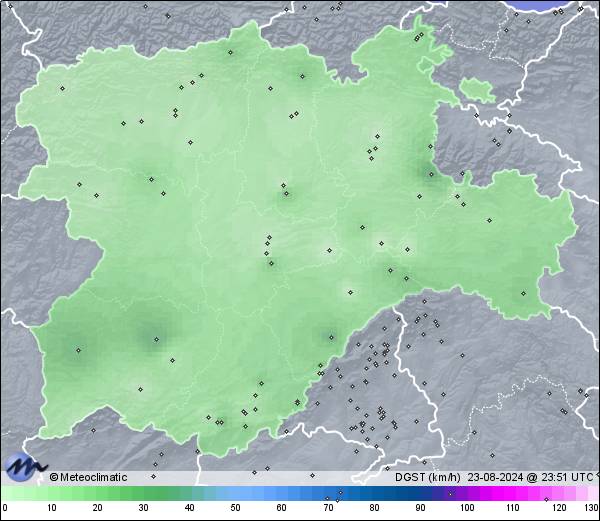The width and height of the screenshot is (600, 521).
Task: Select the DGST (km/h) label
Action: click(x=427, y=477)
